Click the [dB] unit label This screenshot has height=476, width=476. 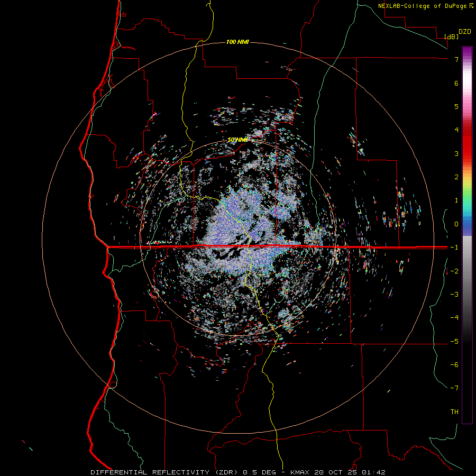[452, 36]
